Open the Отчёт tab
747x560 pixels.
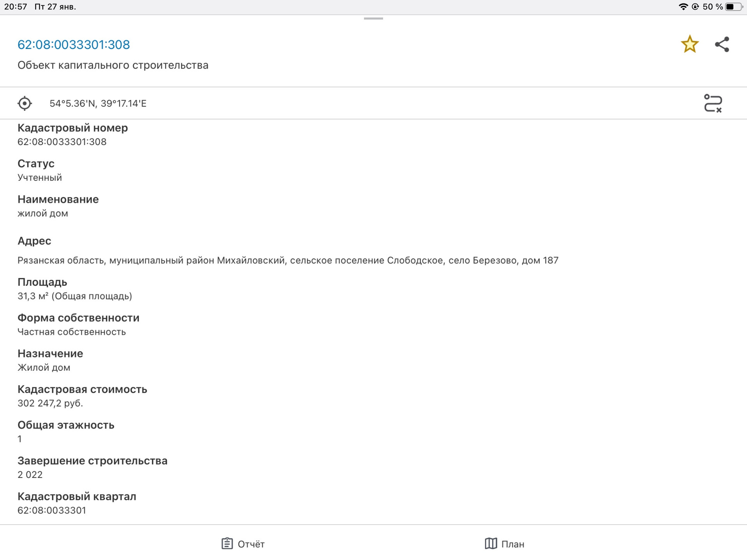click(251, 544)
